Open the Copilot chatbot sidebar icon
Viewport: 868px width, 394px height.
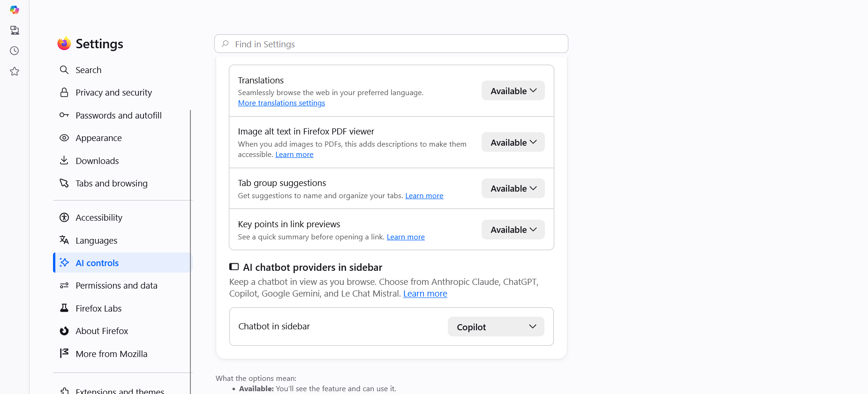[15, 10]
